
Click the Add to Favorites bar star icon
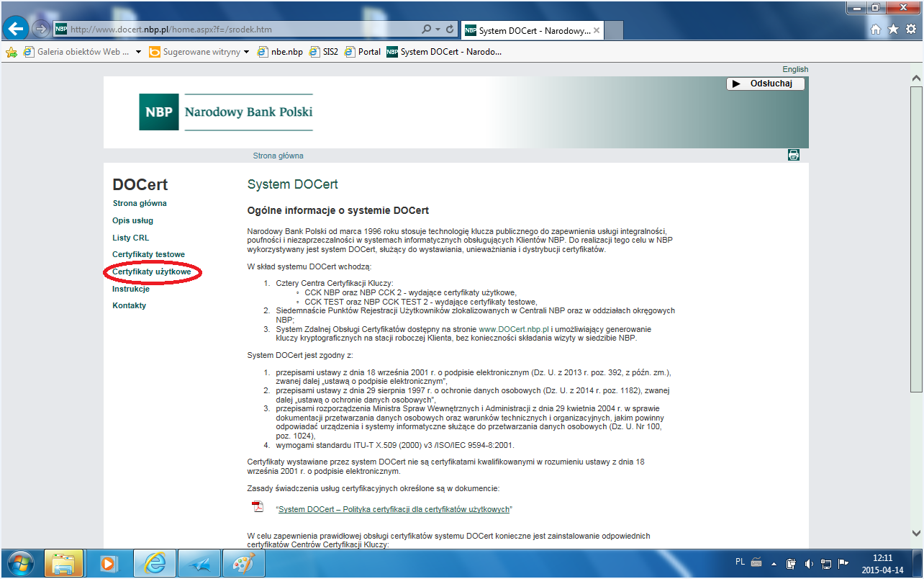coord(11,52)
